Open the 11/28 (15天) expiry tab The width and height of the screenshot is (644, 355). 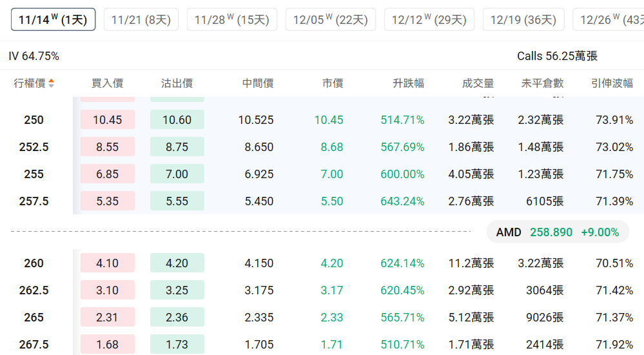(232, 19)
